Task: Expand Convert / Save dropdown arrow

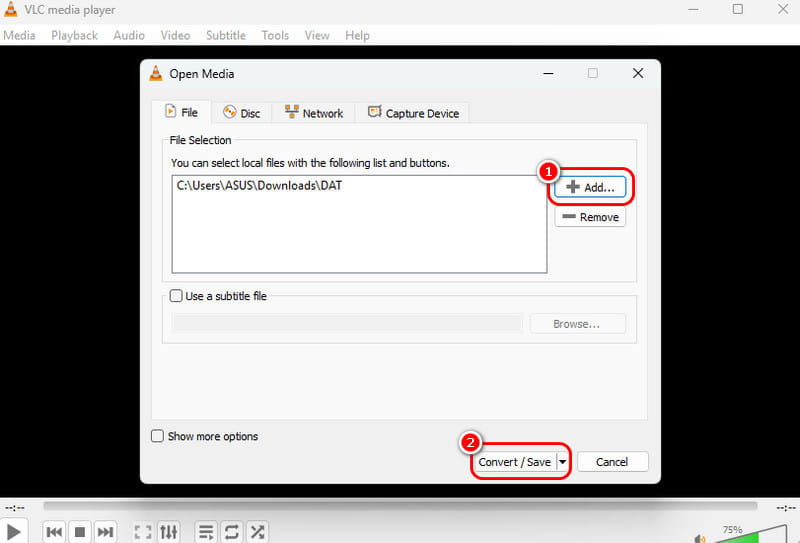Action: [562, 462]
